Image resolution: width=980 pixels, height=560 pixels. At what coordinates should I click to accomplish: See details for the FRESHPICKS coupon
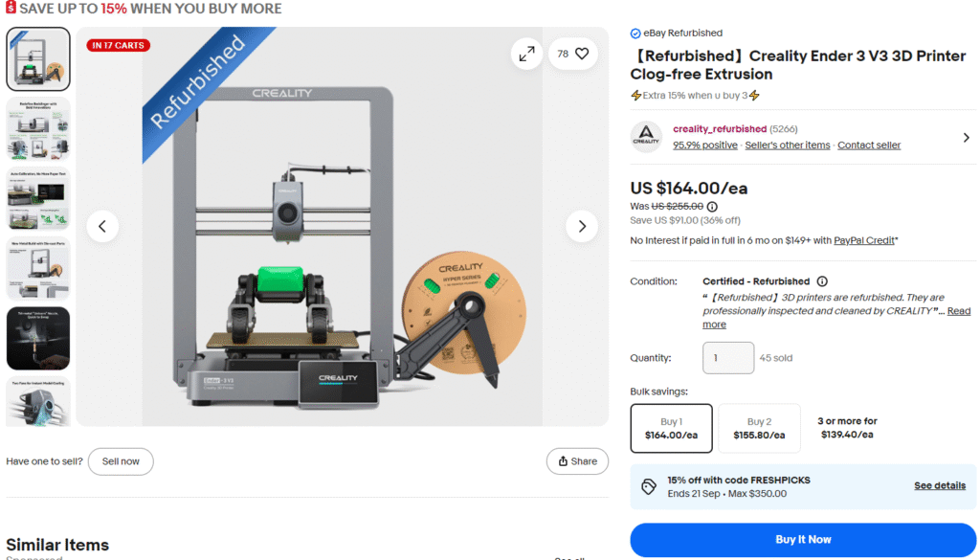[x=940, y=485]
